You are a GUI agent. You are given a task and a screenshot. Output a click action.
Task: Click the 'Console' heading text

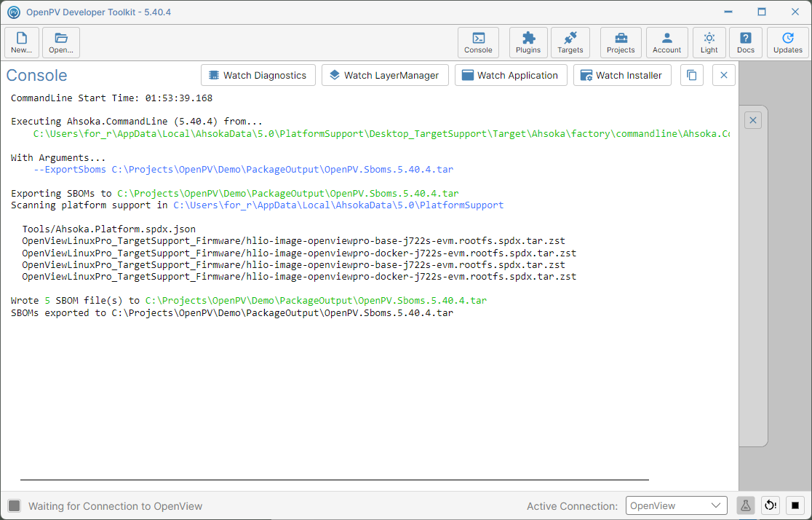click(37, 75)
